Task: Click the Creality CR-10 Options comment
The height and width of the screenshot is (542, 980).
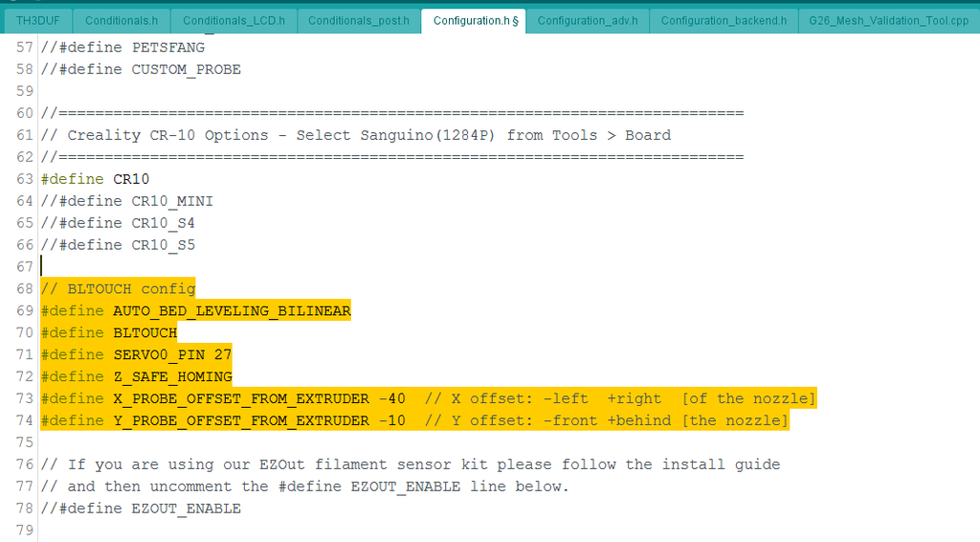Action: click(356, 135)
